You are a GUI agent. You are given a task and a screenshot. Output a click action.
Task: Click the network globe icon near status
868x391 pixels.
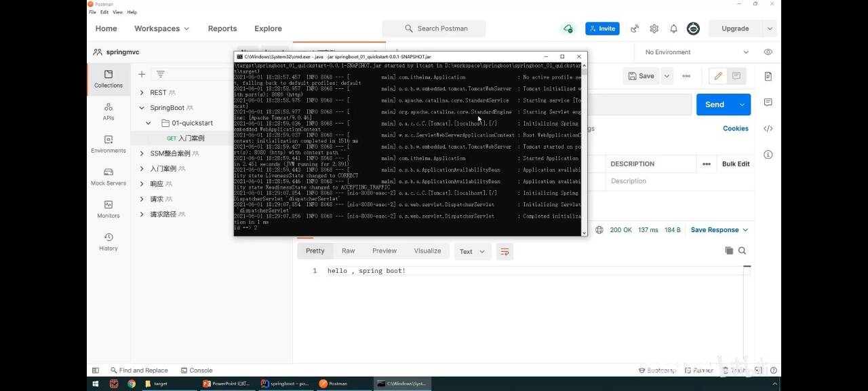[x=599, y=230]
